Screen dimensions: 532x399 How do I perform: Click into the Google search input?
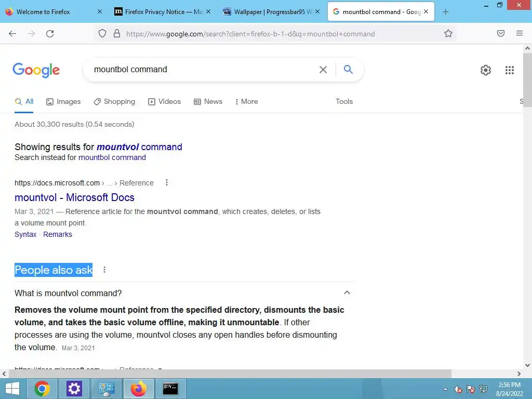[204, 69]
